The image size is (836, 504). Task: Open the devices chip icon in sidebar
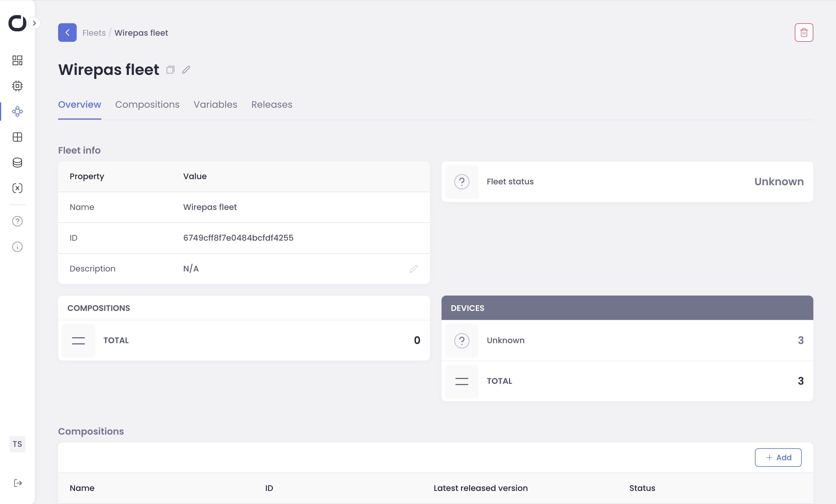[17, 86]
